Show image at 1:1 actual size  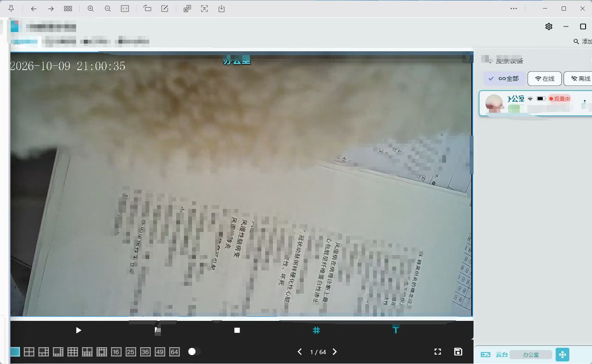[x=125, y=9]
